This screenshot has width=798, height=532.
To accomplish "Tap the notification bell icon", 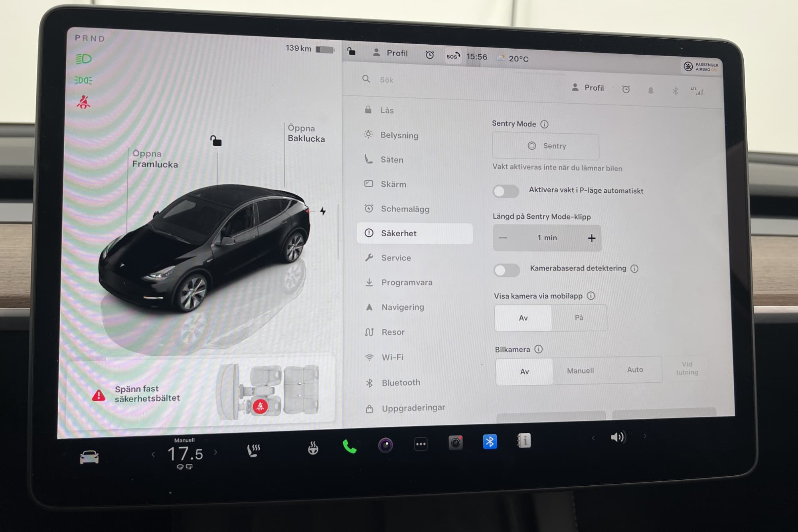I will (x=651, y=90).
